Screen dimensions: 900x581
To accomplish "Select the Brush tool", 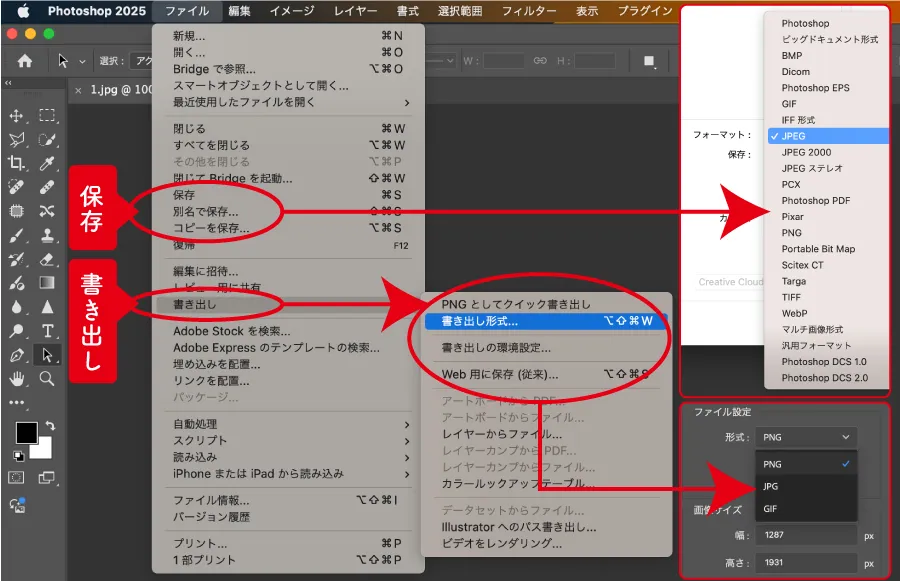I will [x=17, y=236].
